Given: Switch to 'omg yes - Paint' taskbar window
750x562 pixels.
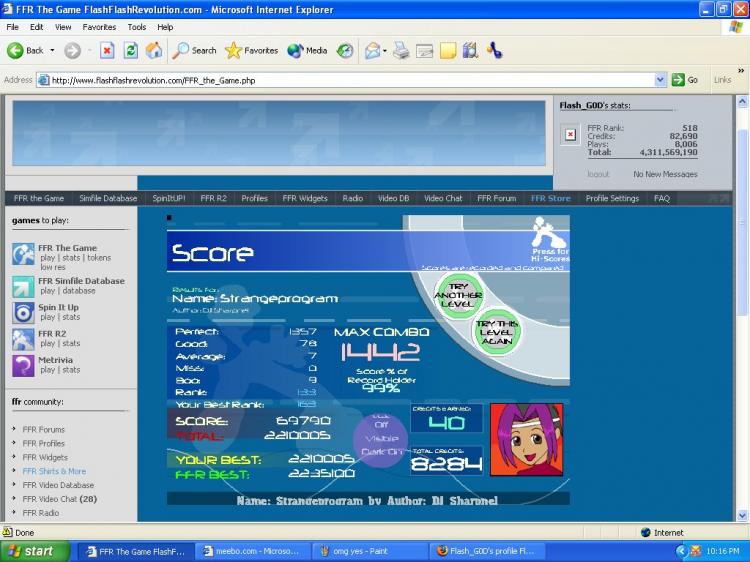Looking at the screenshot, I should tap(367, 551).
